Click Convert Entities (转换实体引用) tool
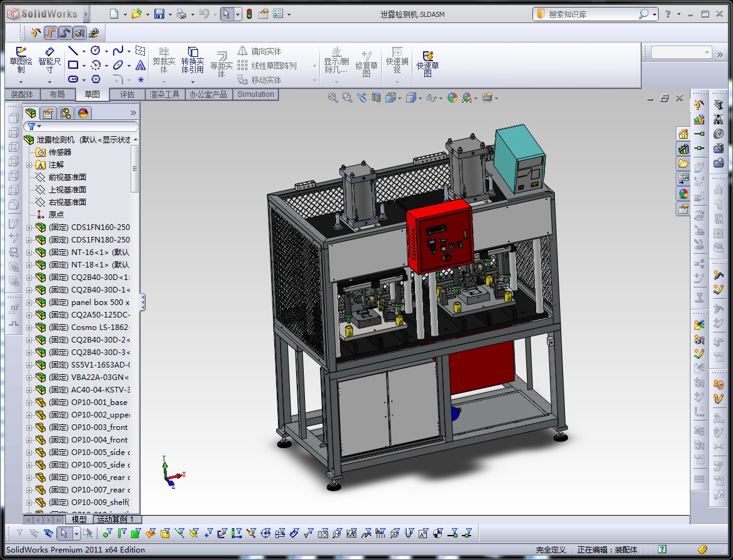The width and height of the screenshot is (733, 560). pos(192,61)
